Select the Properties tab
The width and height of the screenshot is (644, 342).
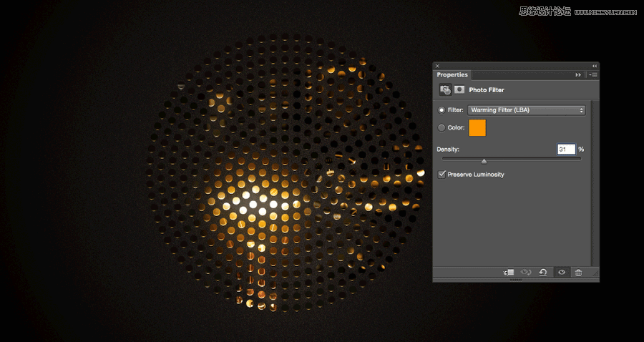452,74
